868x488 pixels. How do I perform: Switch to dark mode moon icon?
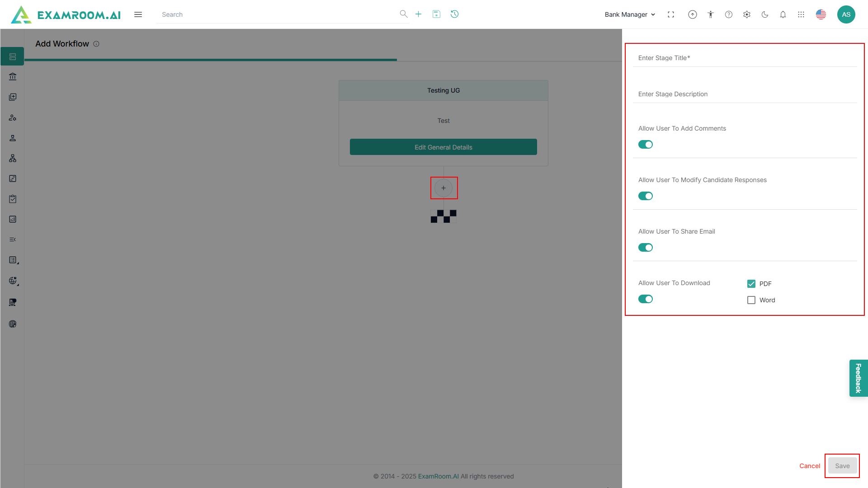765,14
